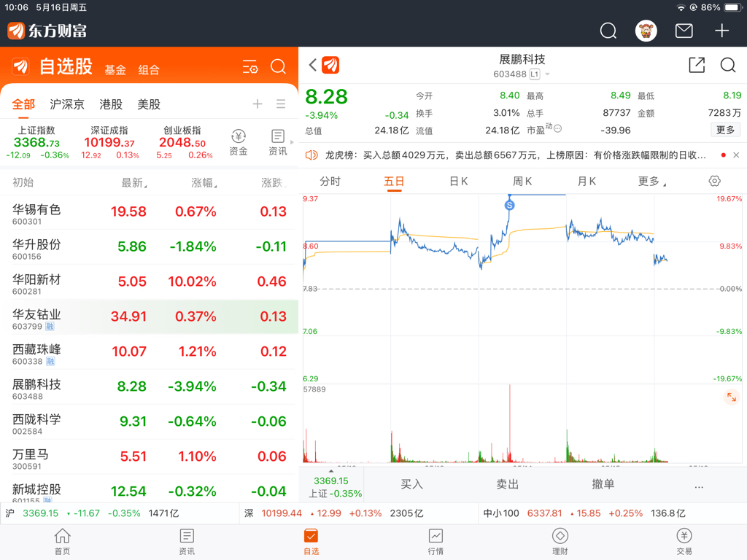Open 万里马 stock row
The height and width of the screenshot is (560, 747).
click(149, 456)
